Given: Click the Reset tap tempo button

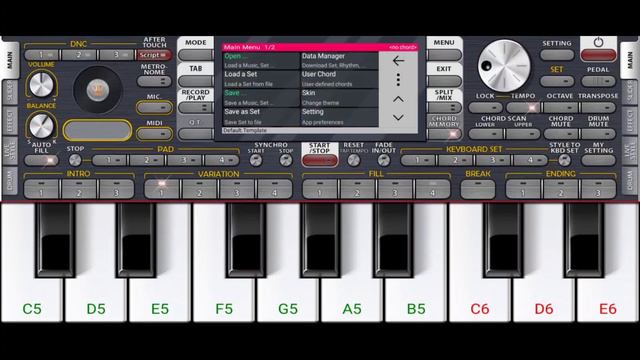Looking at the screenshot, I should 353,160.
